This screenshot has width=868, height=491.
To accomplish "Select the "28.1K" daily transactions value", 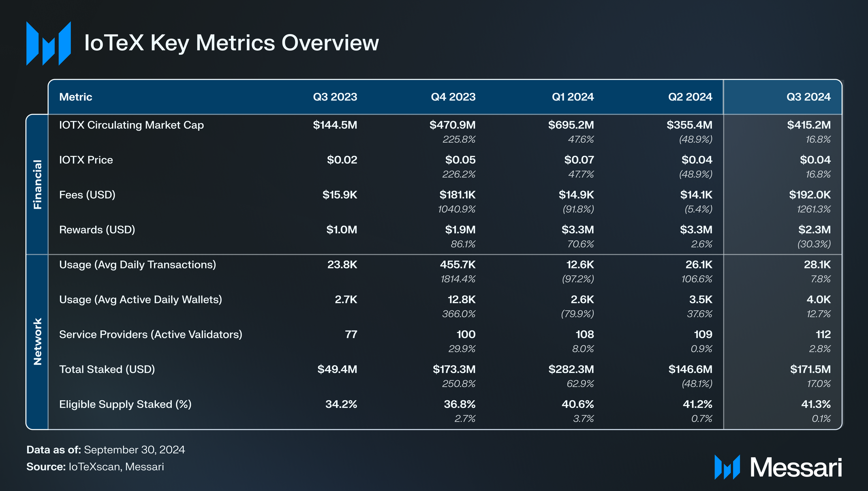I will point(817,264).
